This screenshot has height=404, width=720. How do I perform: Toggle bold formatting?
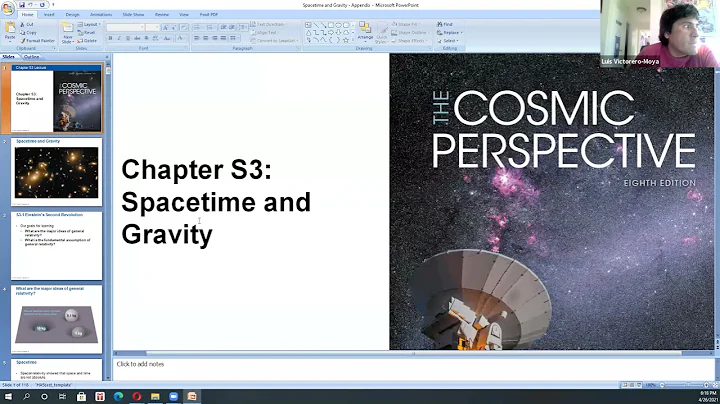[x=110, y=38]
